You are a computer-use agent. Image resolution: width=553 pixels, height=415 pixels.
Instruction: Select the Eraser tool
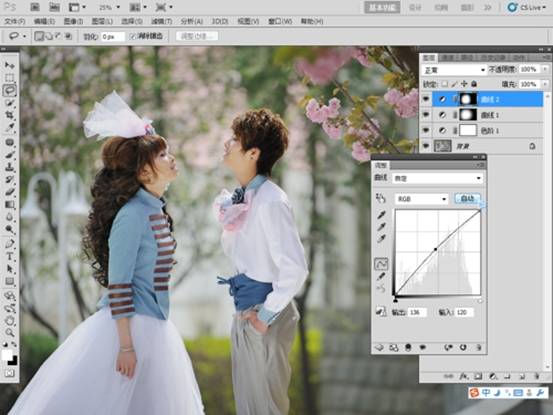tap(10, 192)
